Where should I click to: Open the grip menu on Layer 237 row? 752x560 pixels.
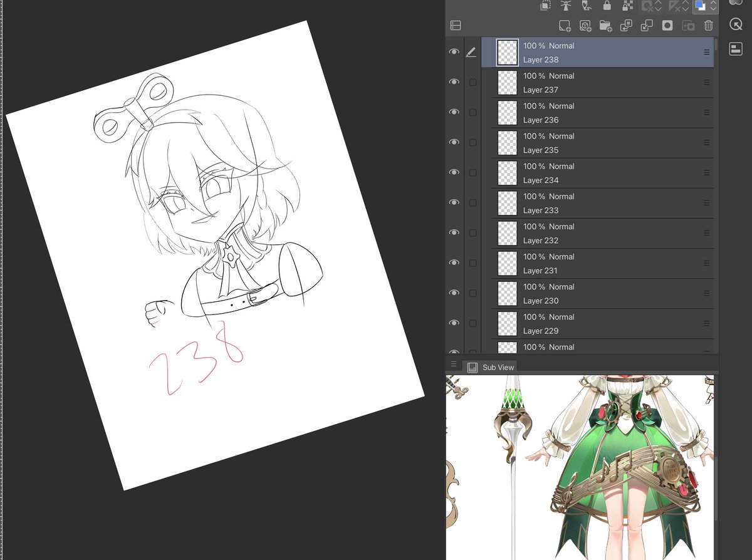coord(707,82)
